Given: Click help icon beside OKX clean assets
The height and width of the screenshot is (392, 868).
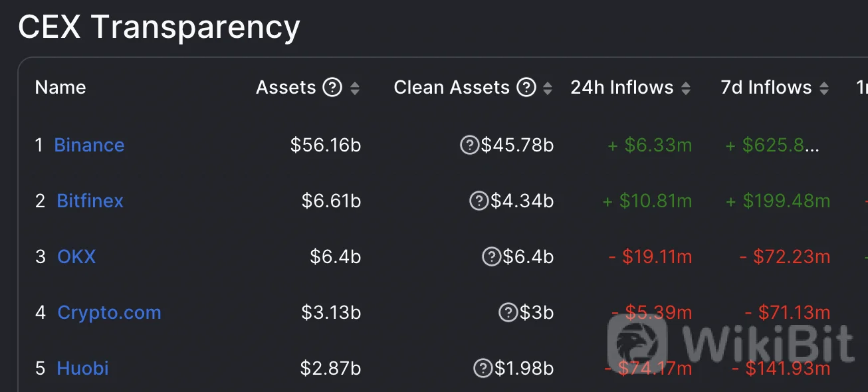Looking at the screenshot, I should tap(491, 256).
